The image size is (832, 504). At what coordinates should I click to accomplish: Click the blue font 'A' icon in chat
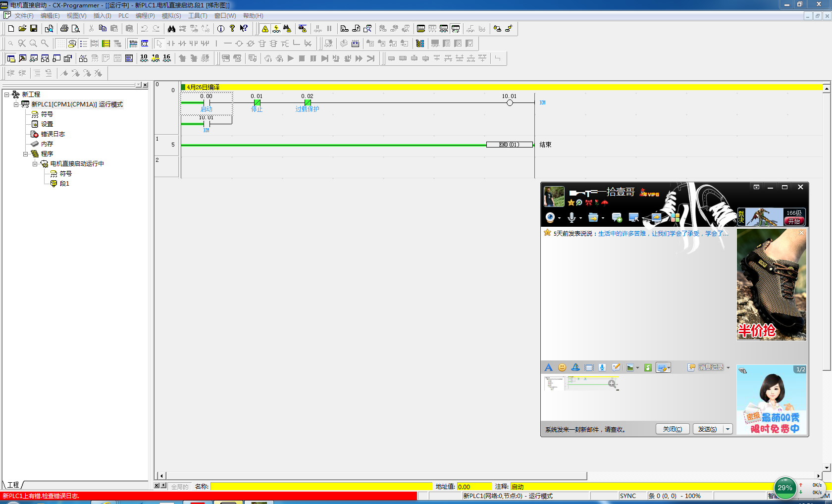pos(548,367)
